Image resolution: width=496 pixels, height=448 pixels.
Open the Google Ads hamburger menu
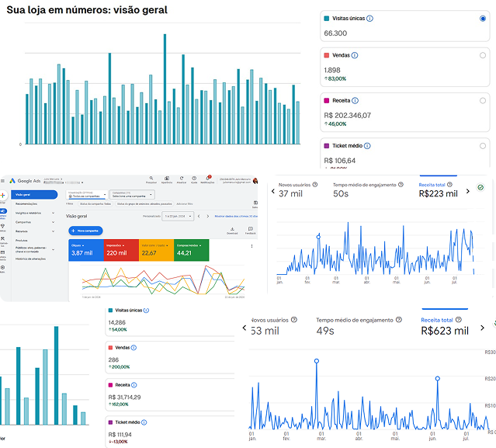click(3, 180)
